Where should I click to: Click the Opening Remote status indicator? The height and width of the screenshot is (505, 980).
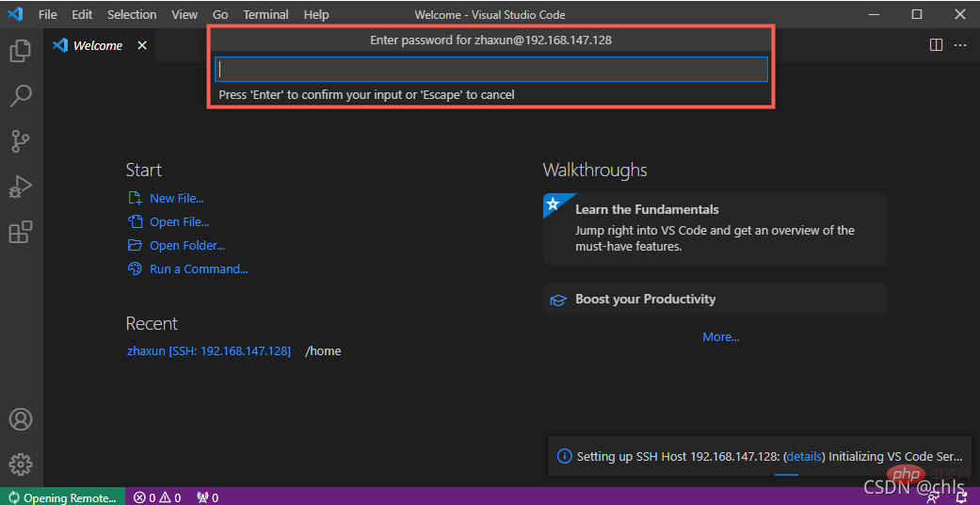pyautogui.click(x=62, y=497)
